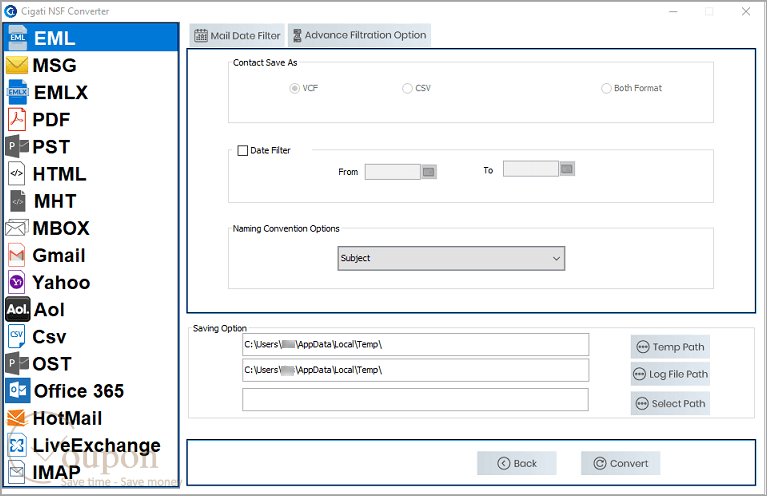This screenshot has width=767, height=496.
Task: Pick the Csv file icon
Action: pyautogui.click(x=17, y=337)
